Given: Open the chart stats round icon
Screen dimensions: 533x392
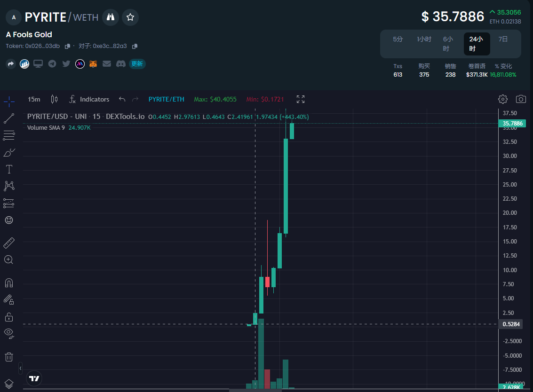Looking at the screenshot, I should [24, 64].
